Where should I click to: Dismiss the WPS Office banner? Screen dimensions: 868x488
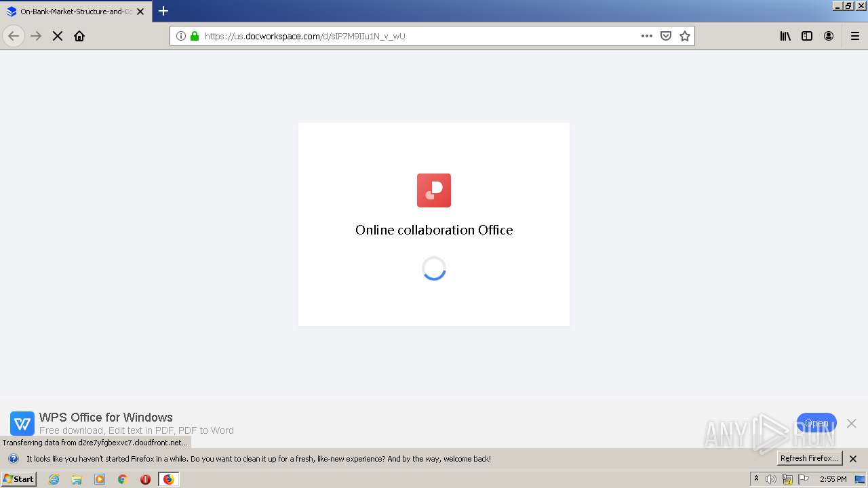852,424
